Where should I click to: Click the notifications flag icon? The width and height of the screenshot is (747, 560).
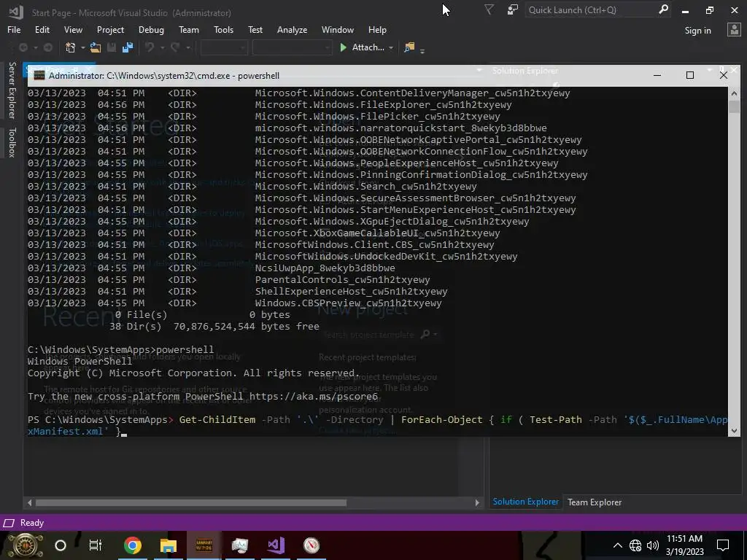489,9
